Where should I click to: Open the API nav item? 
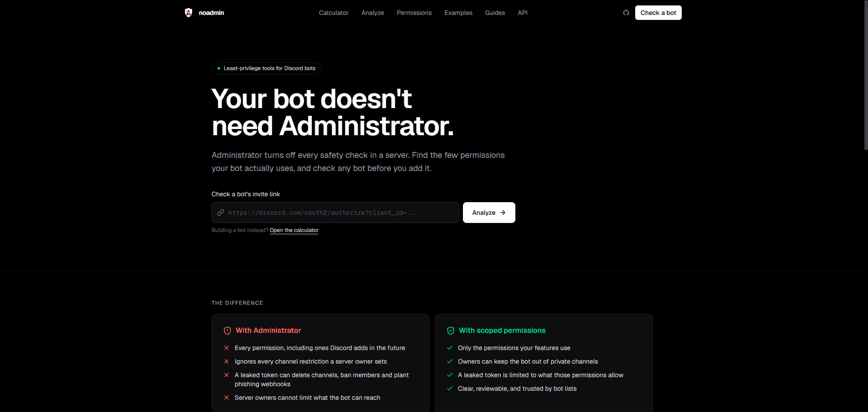(523, 13)
